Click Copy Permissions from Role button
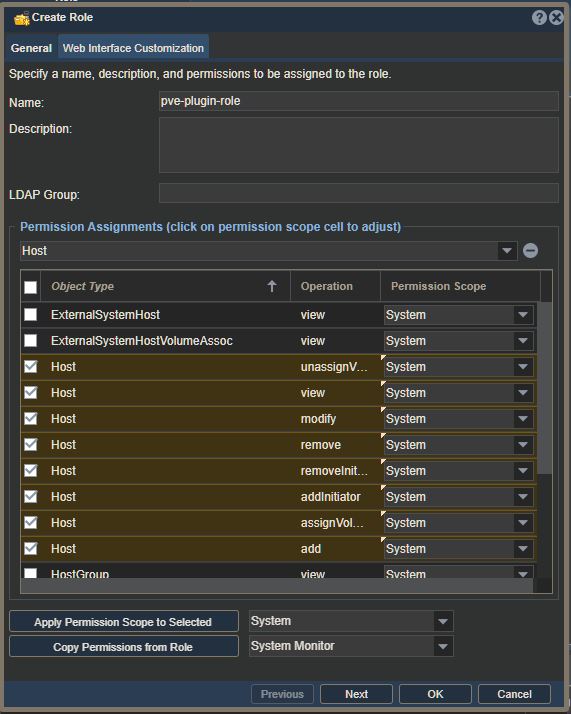 coord(124,647)
